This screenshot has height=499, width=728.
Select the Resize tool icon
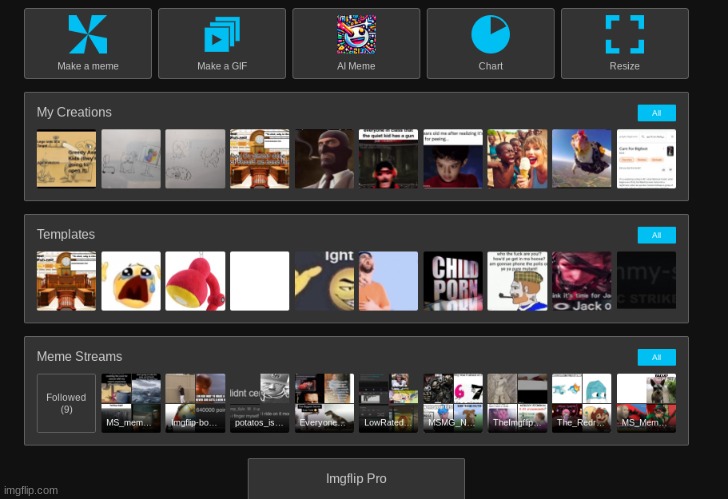[624, 35]
